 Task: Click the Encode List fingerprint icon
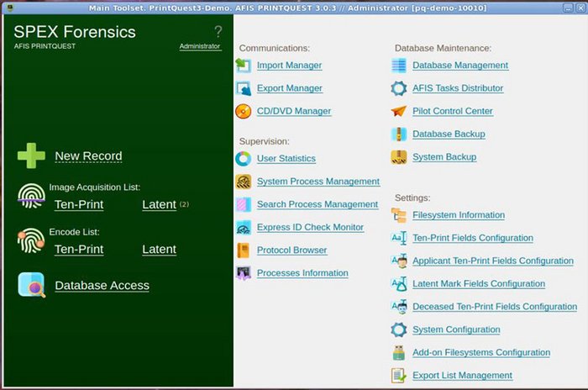point(31,240)
